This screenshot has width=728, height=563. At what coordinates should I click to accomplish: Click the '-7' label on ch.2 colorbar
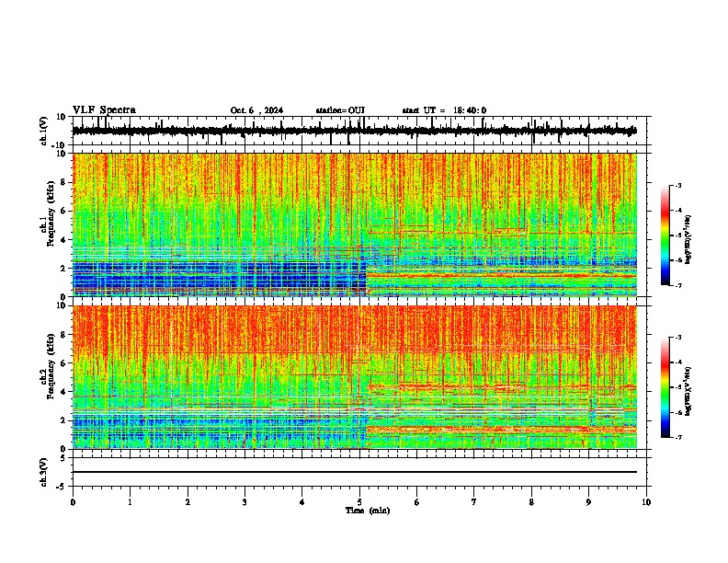point(678,437)
